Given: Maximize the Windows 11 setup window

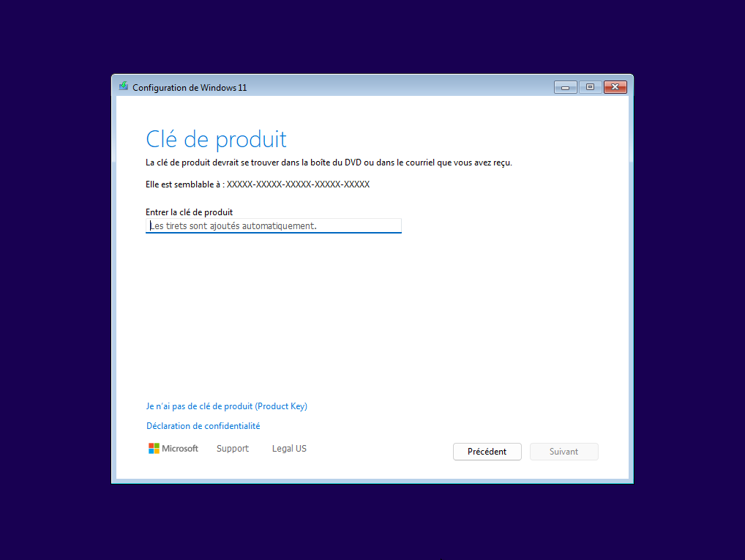Looking at the screenshot, I should click(x=590, y=87).
